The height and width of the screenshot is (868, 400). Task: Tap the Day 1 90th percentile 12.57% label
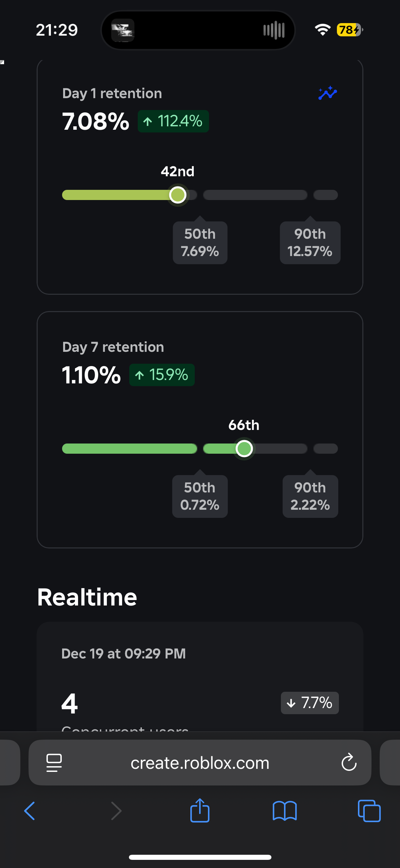(x=310, y=242)
